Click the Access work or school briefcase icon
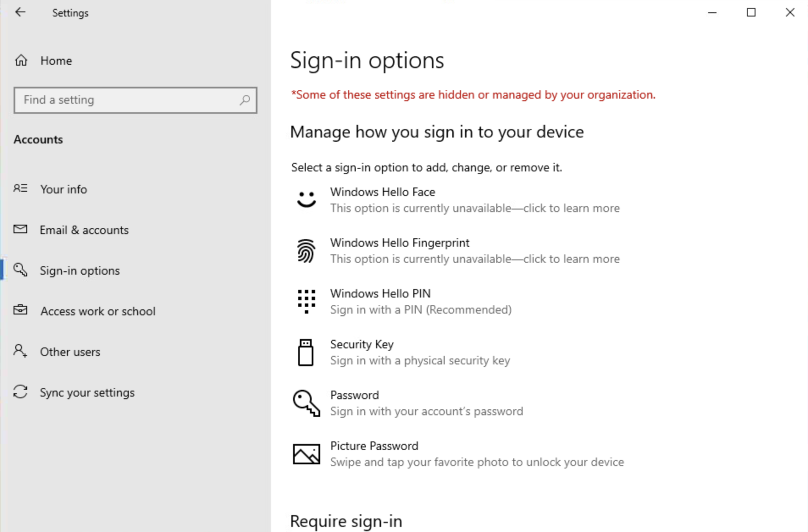808x532 pixels. point(20,310)
